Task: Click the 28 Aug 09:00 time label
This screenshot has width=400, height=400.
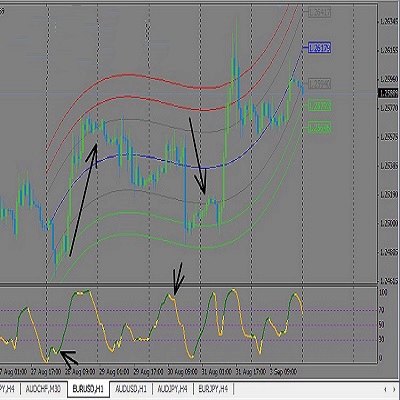Action: [x=80, y=371]
